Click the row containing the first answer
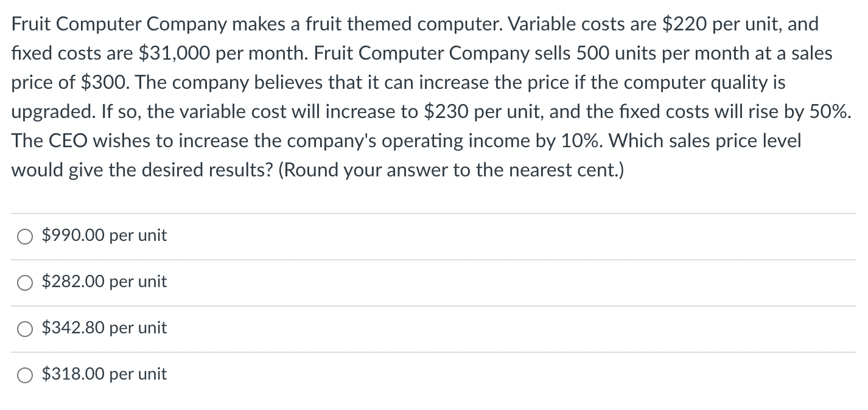Image resolution: width=868 pixels, height=410 pixels. pos(426,236)
